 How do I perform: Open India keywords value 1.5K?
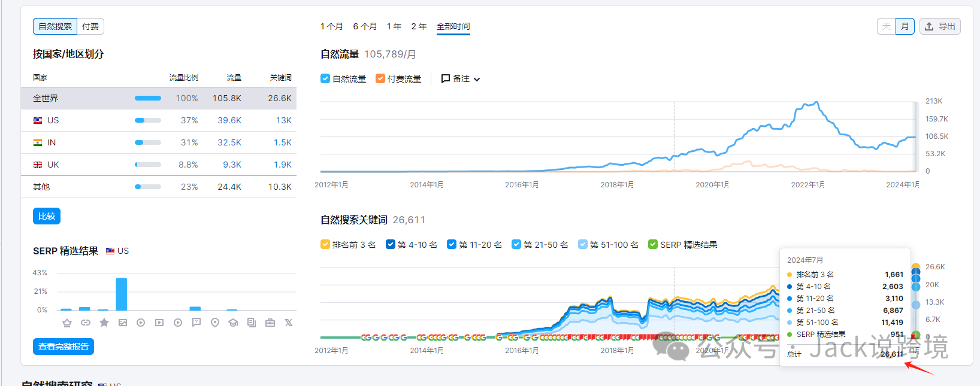[283, 142]
